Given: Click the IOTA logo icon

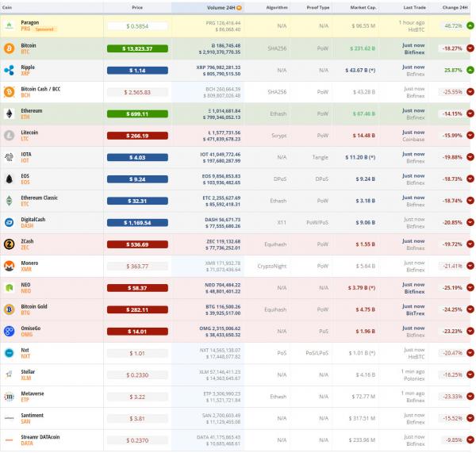Looking at the screenshot, I should pyautogui.click(x=9, y=157).
